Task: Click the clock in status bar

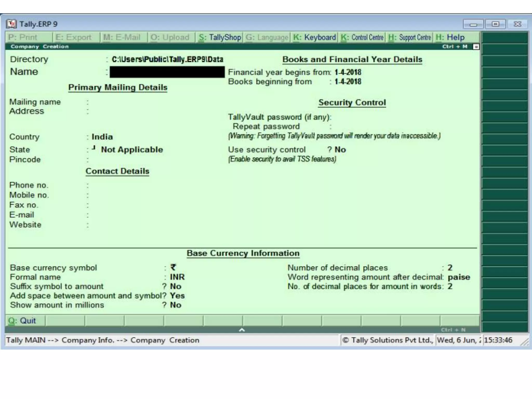Action: [498, 340]
